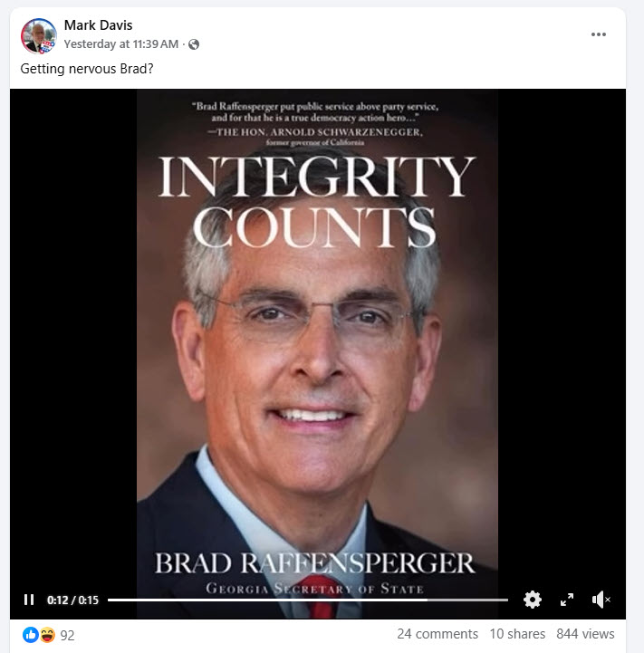Open the post timestamp Yesterday at 11:39 AM
The width and height of the screenshot is (644, 653).
pos(121,44)
